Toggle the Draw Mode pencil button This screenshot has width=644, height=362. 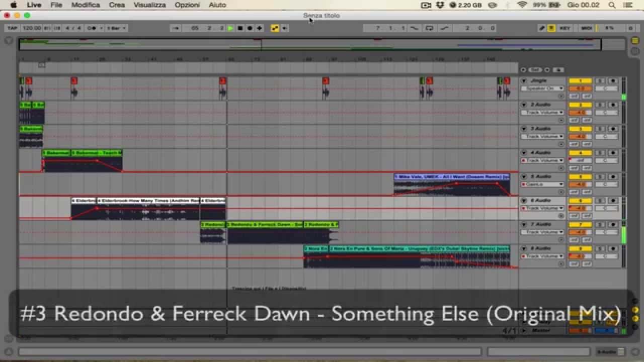[x=542, y=28]
